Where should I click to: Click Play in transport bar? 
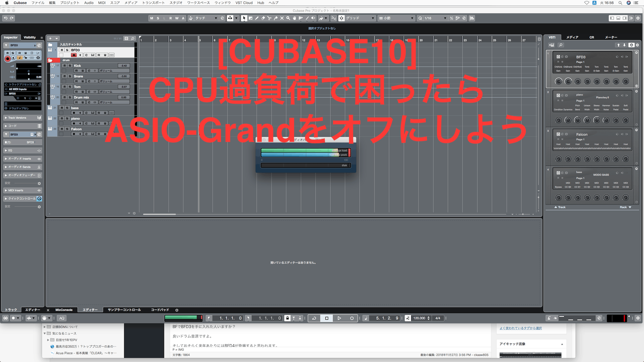coord(339,318)
